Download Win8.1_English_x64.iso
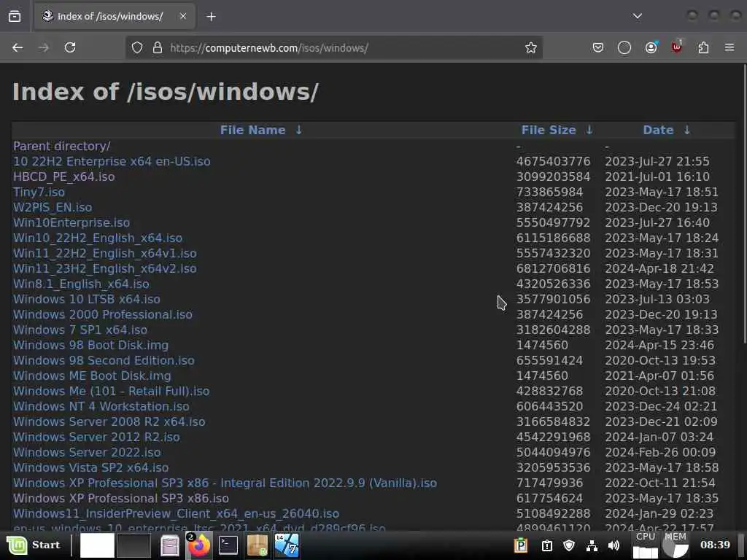 point(81,284)
